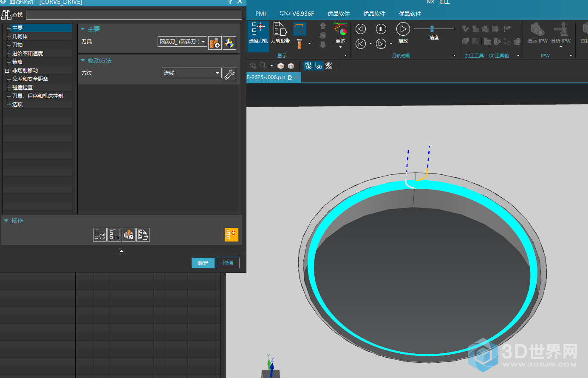
Task: Select 刀轴 in the dialog tree
Action: pos(17,45)
